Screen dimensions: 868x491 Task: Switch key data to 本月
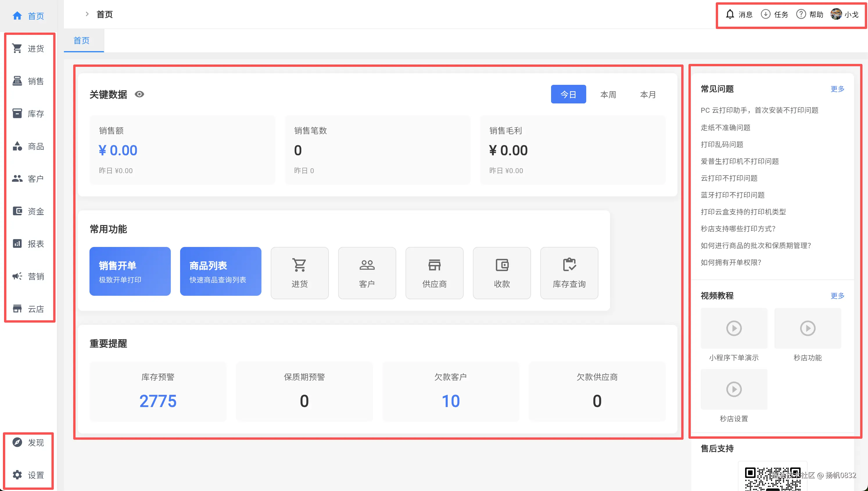pyautogui.click(x=648, y=94)
